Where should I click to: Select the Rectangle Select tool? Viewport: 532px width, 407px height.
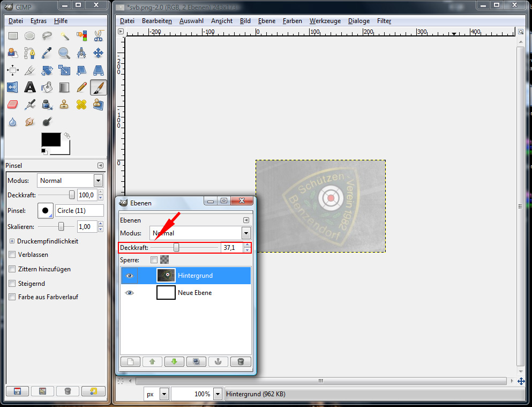click(13, 35)
